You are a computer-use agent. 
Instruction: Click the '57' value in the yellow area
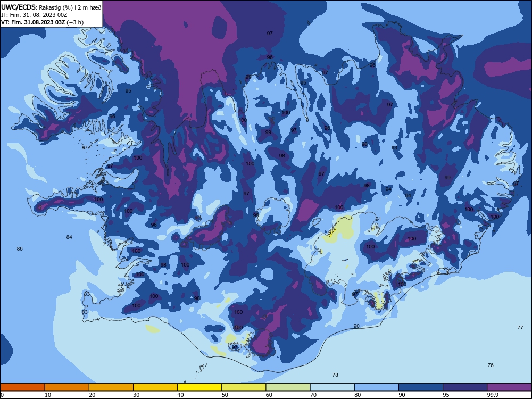click(331, 233)
